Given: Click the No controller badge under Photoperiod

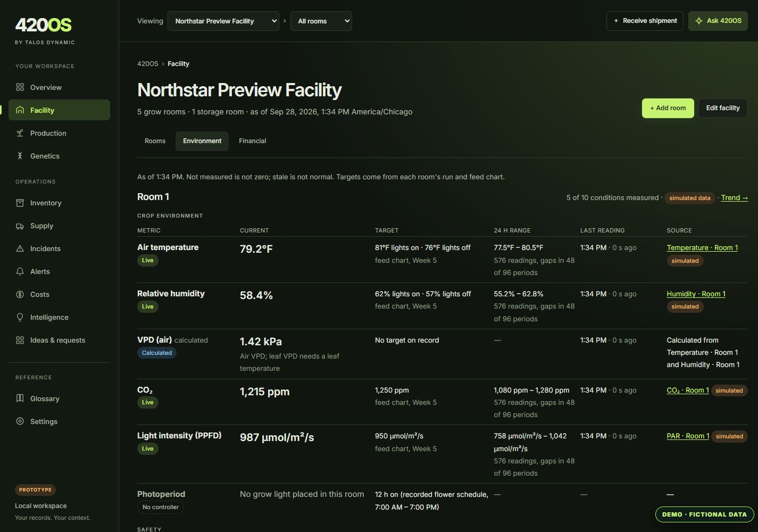Looking at the screenshot, I should point(161,508).
